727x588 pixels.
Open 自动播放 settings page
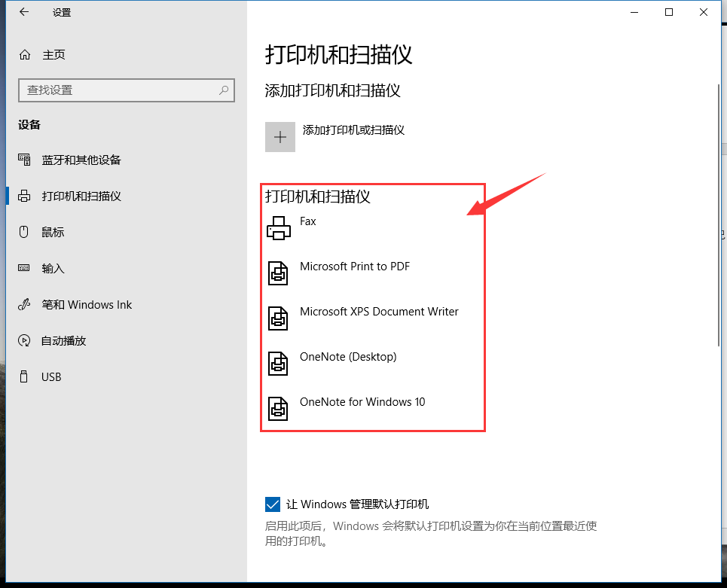click(x=64, y=340)
